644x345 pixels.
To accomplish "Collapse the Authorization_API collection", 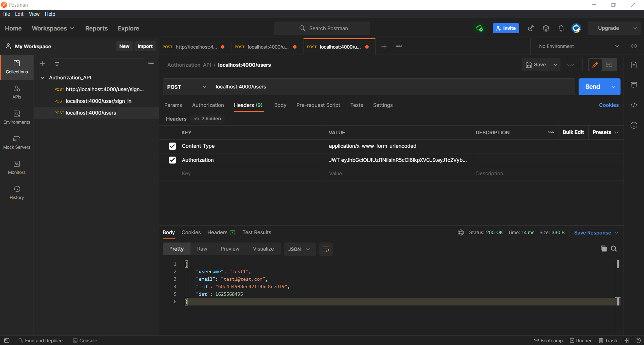I will point(42,78).
